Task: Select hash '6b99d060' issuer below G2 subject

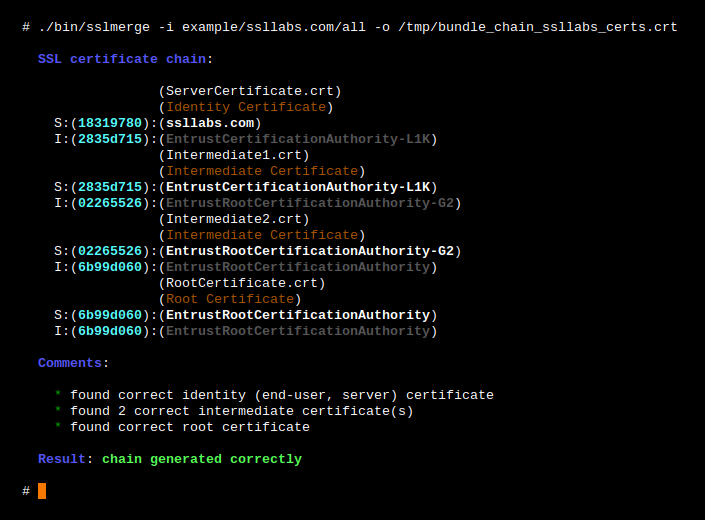Action: (110, 267)
